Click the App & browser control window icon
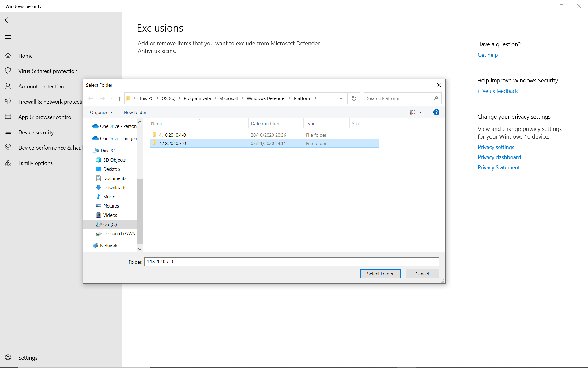588x368 pixels. click(8, 117)
